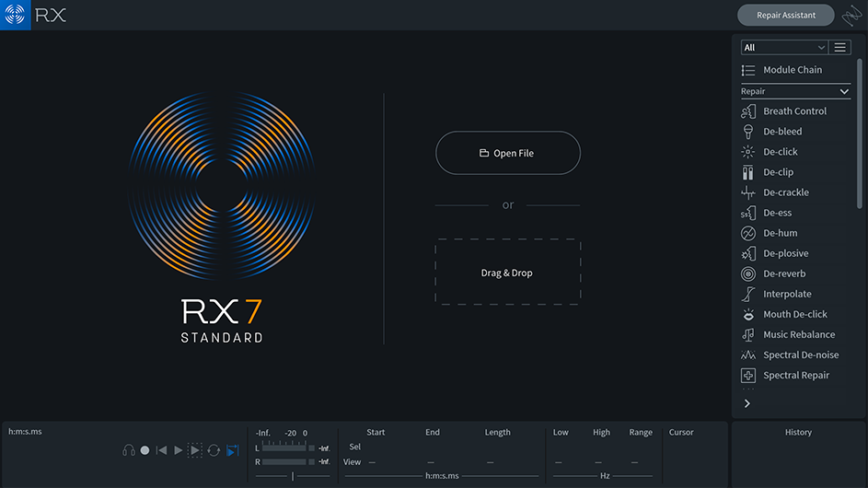The height and width of the screenshot is (488, 868).
Task: Select Spectral De-noise module label
Action: point(801,355)
